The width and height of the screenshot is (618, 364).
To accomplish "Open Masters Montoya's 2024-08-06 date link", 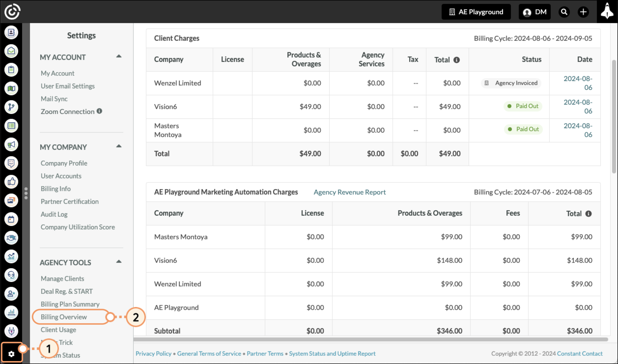I will (x=578, y=130).
